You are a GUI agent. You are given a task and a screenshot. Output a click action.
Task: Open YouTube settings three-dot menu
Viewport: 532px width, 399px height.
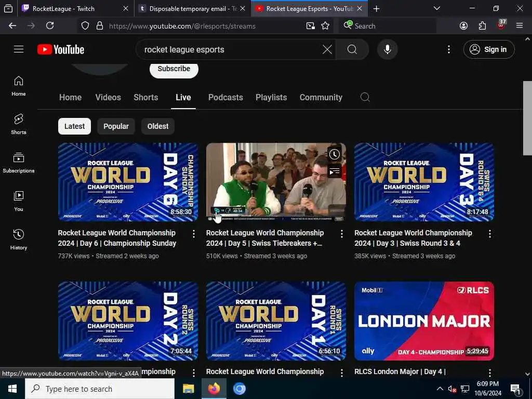tap(448, 49)
